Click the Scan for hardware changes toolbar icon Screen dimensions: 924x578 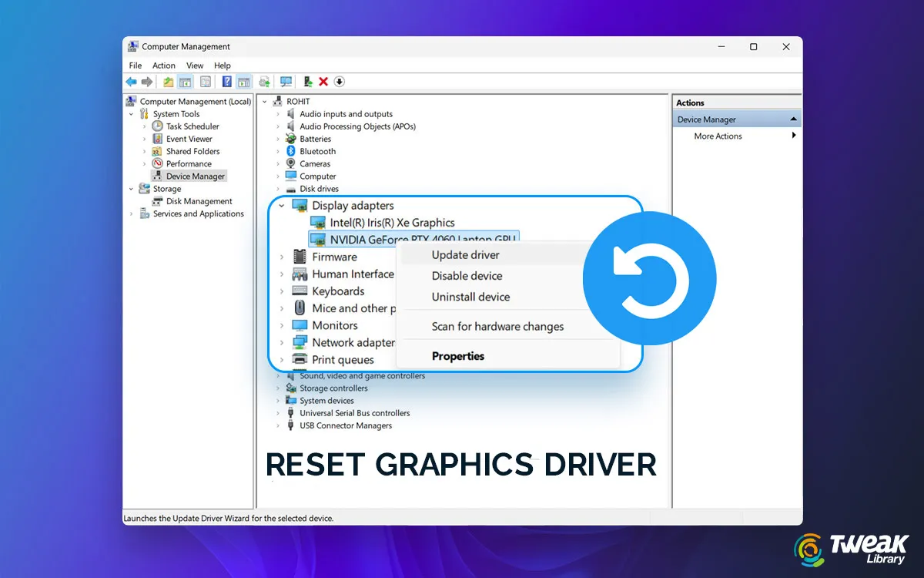tap(286, 82)
